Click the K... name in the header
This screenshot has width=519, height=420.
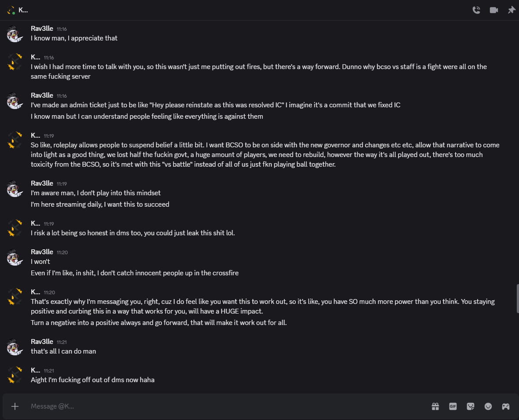point(23,10)
